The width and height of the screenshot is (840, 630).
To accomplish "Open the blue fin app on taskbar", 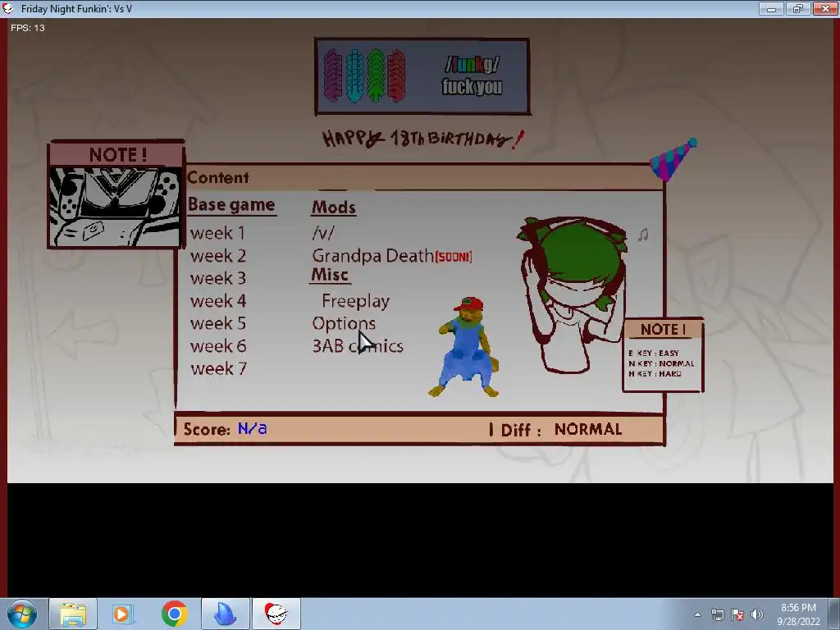I will tap(225, 614).
